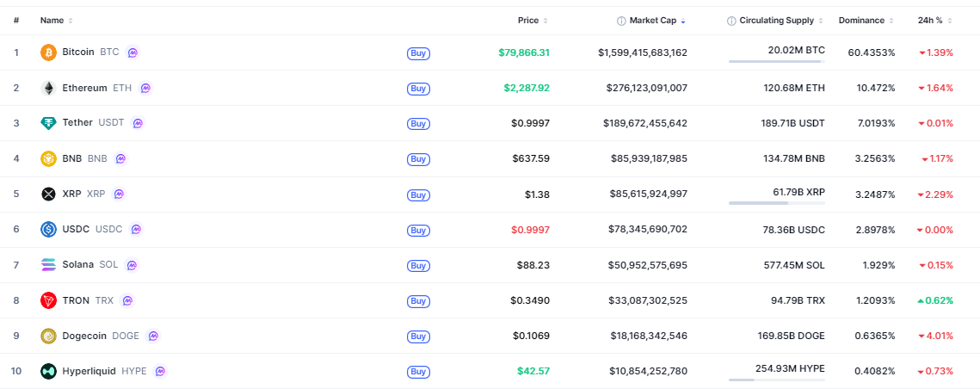The image size is (980, 389).
Task: Open the purple chart badge beside Solana SOL
Action: [132, 265]
